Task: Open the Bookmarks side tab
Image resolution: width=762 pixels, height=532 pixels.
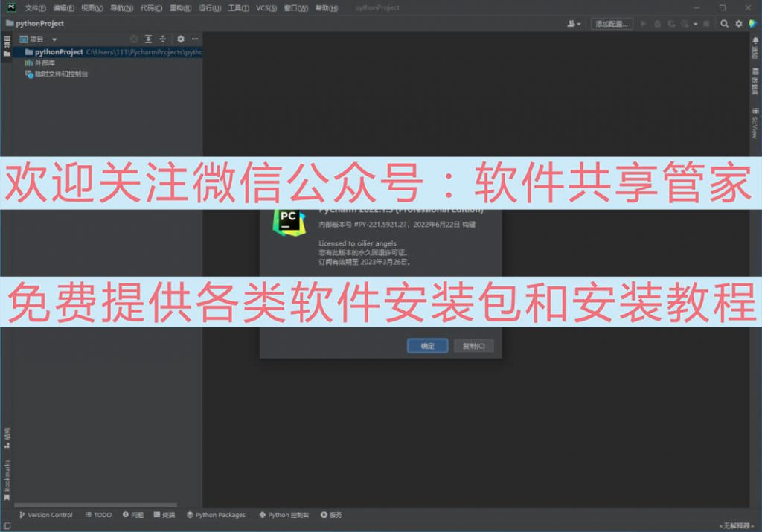Action: [7, 480]
